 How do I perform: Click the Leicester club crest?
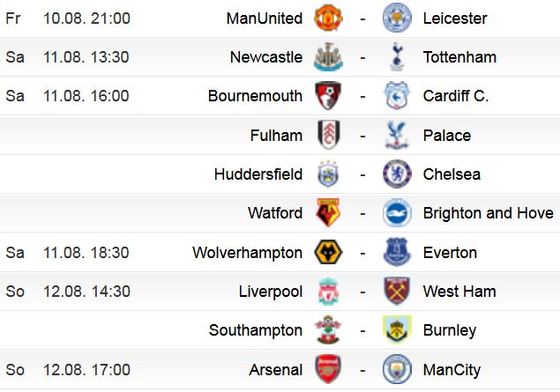coord(397,18)
